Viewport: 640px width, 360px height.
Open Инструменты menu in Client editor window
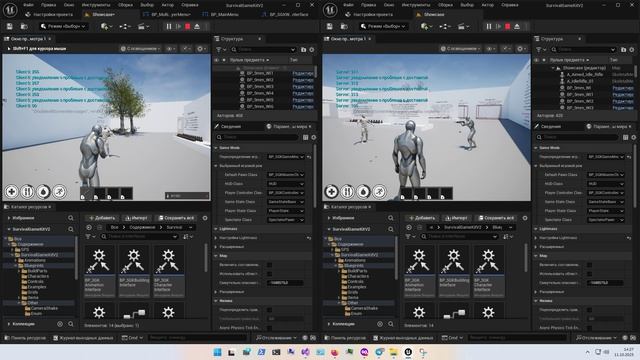point(96,5)
